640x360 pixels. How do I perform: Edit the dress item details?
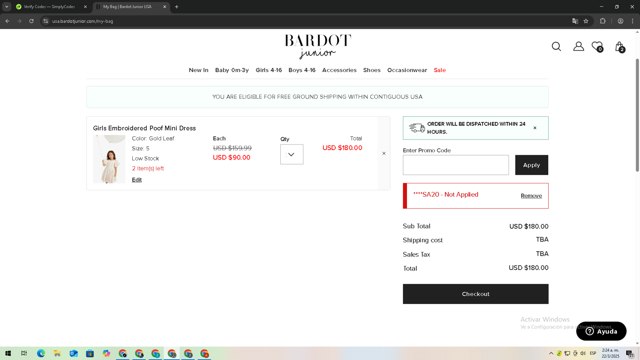(x=137, y=180)
